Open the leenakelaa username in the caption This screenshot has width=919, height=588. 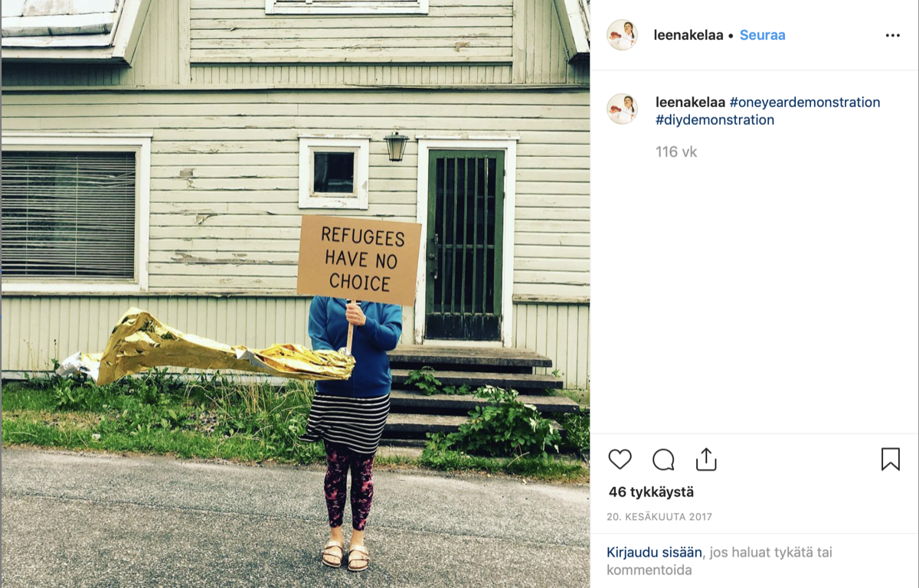click(691, 103)
